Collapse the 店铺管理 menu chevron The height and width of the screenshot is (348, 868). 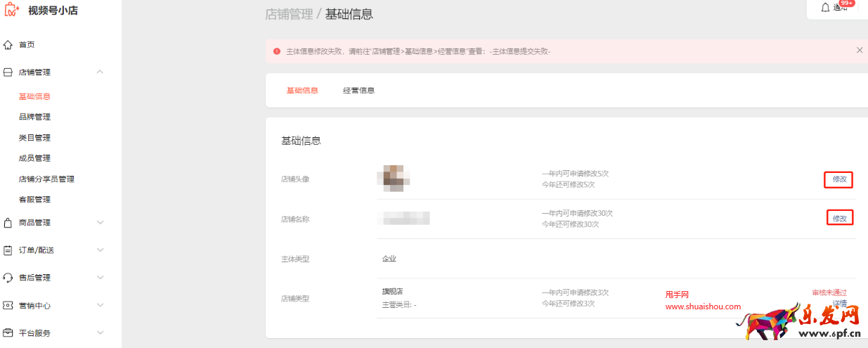tap(100, 72)
